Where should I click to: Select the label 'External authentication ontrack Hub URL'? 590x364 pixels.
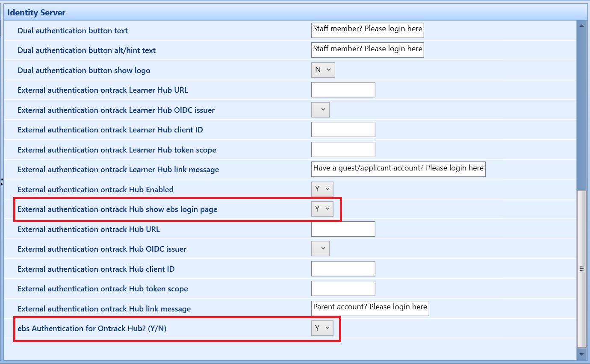click(x=88, y=229)
